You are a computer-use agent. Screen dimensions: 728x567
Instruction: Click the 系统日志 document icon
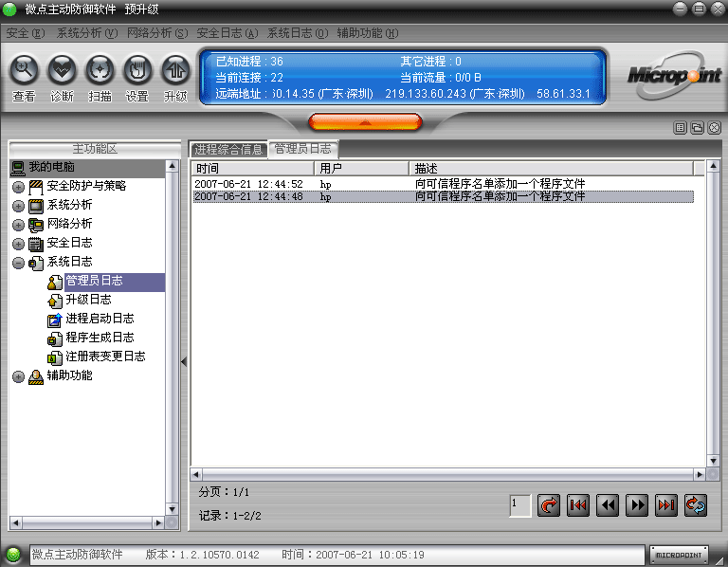(x=36, y=263)
